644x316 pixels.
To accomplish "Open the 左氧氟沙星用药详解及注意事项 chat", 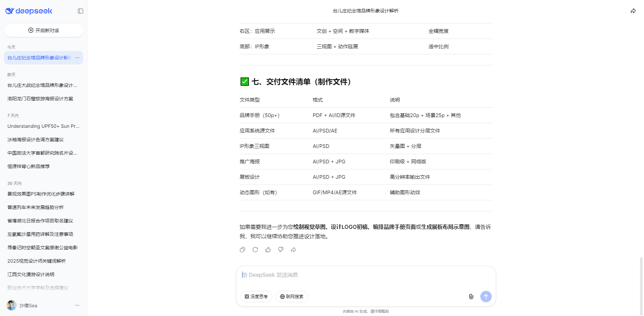I will click(44, 234).
